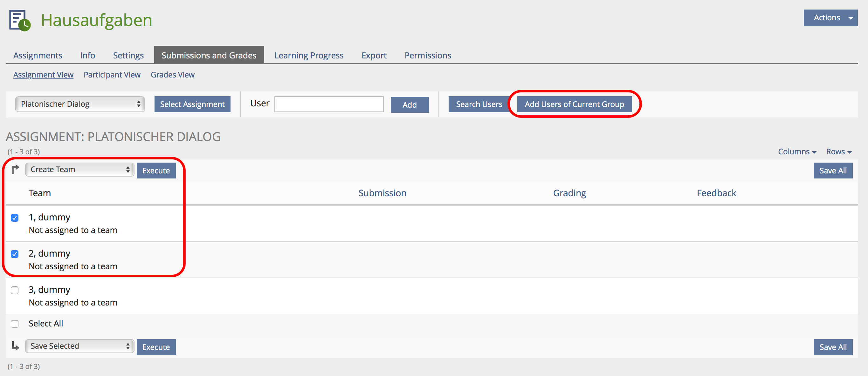Click the upper arrow icon beside Create Team
Viewport: 868px width, 376px height.
[x=15, y=169]
